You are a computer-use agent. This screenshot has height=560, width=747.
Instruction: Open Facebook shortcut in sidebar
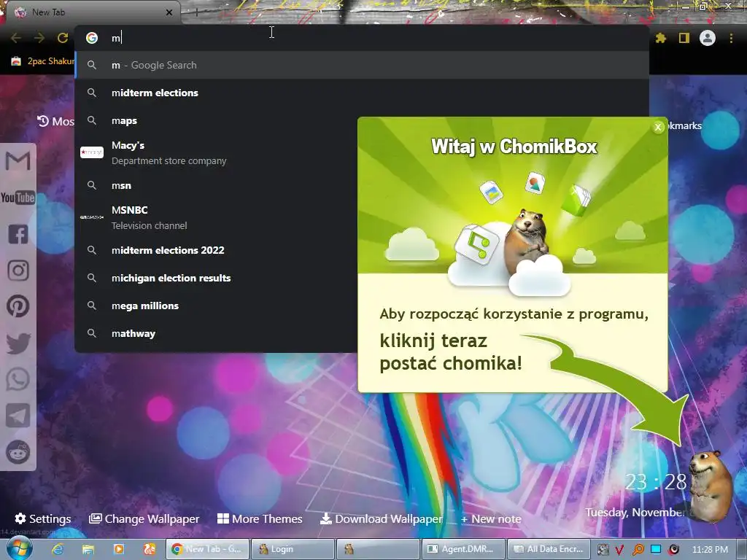(18, 234)
